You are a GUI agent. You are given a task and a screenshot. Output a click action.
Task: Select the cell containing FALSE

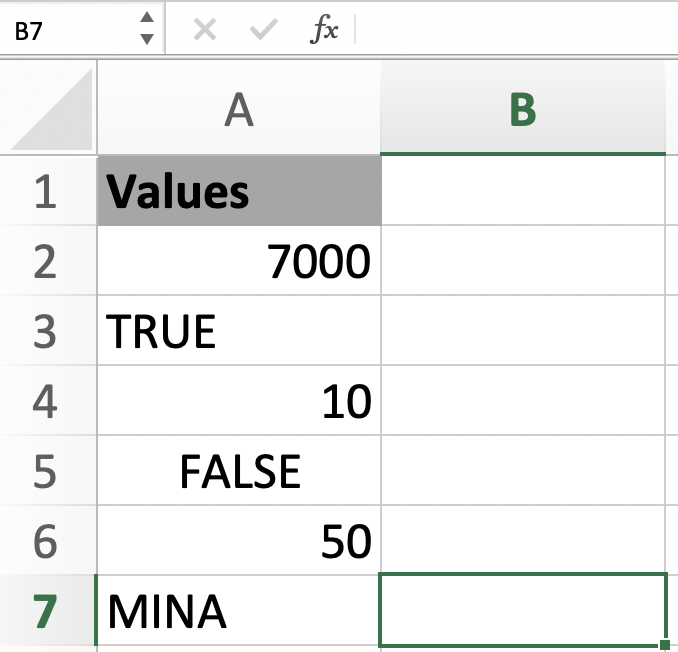pyautogui.click(x=239, y=471)
